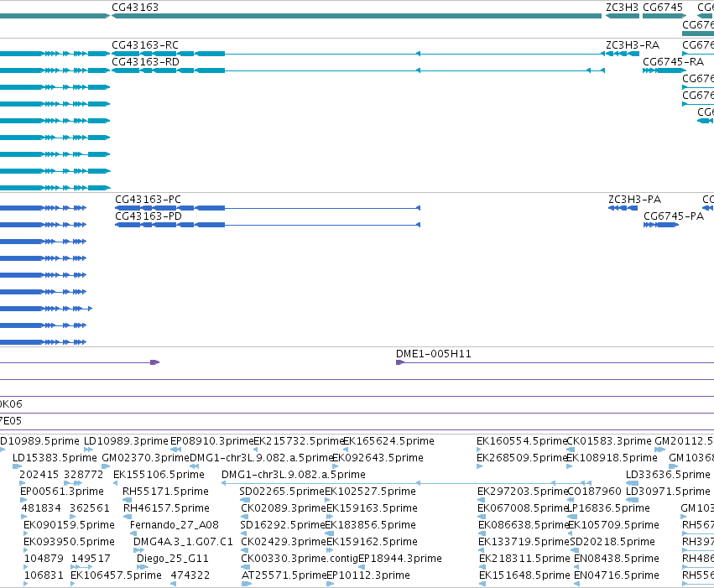Select the CG6745-PA CDS label
714x588 pixels.
(x=674, y=216)
